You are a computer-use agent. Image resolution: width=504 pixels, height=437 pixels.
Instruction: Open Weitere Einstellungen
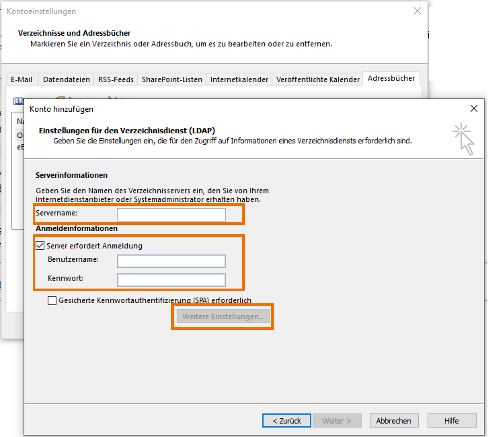point(223,316)
